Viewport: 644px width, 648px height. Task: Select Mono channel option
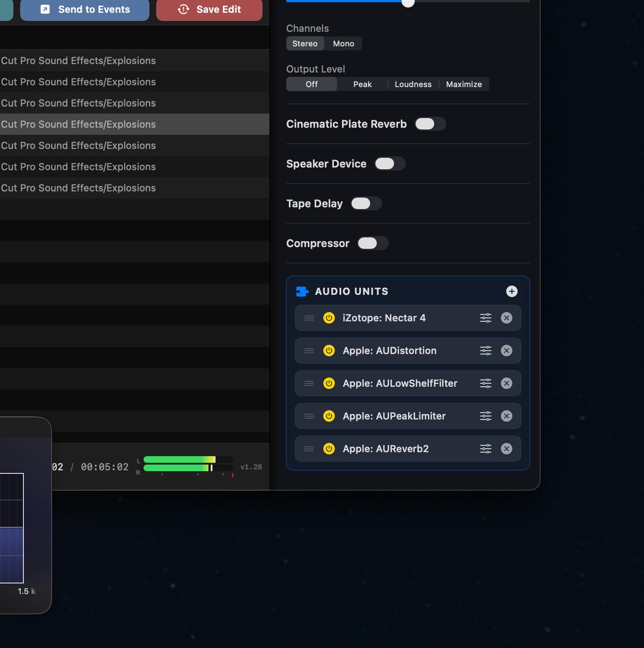click(343, 43)
